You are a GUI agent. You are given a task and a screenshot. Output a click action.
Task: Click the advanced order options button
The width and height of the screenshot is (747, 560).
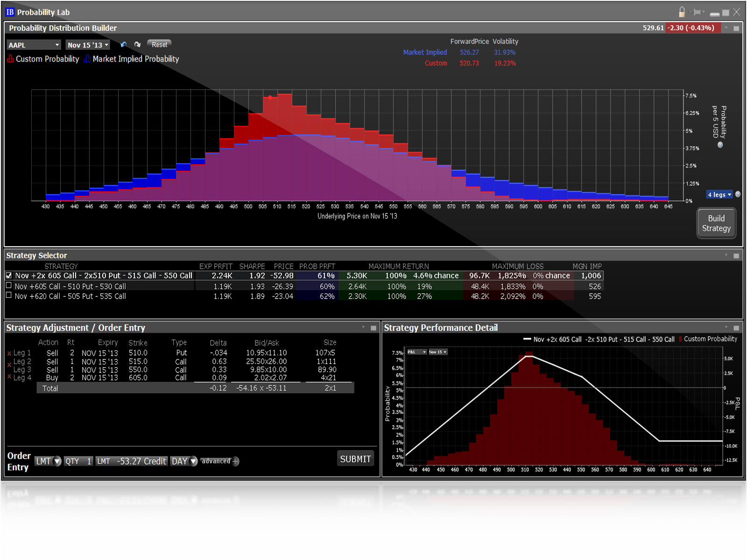[216, 461]
